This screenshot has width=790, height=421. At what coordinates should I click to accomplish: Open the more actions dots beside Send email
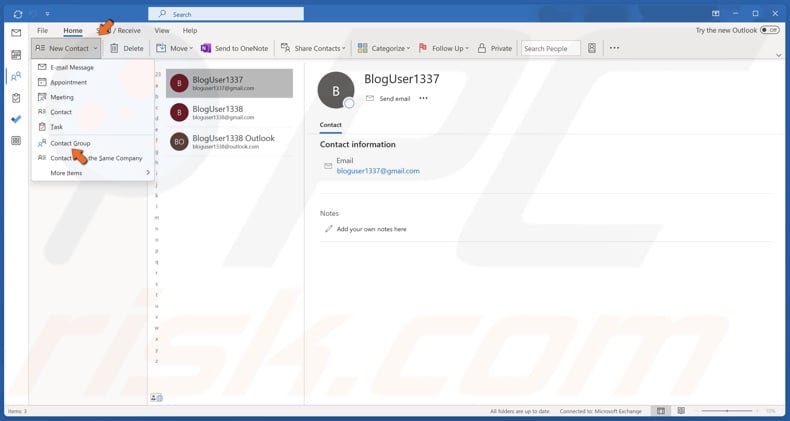tap(423, 98)
